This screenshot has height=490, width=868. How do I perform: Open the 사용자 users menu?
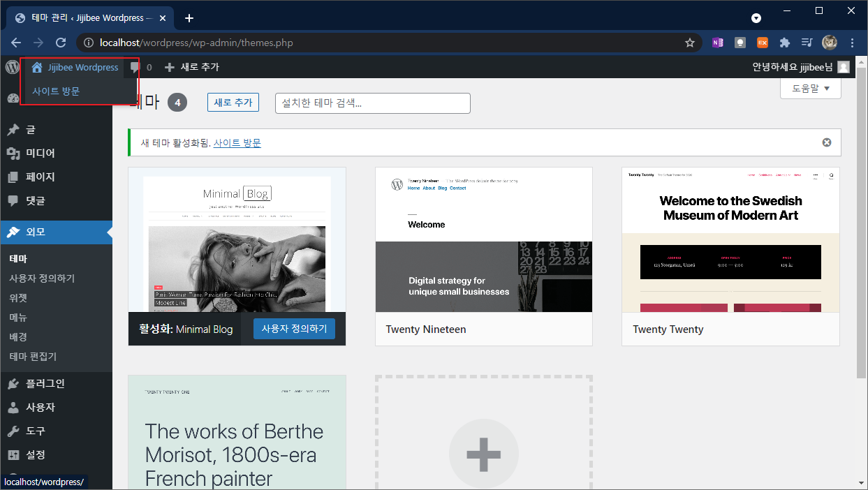click(56, 407)
